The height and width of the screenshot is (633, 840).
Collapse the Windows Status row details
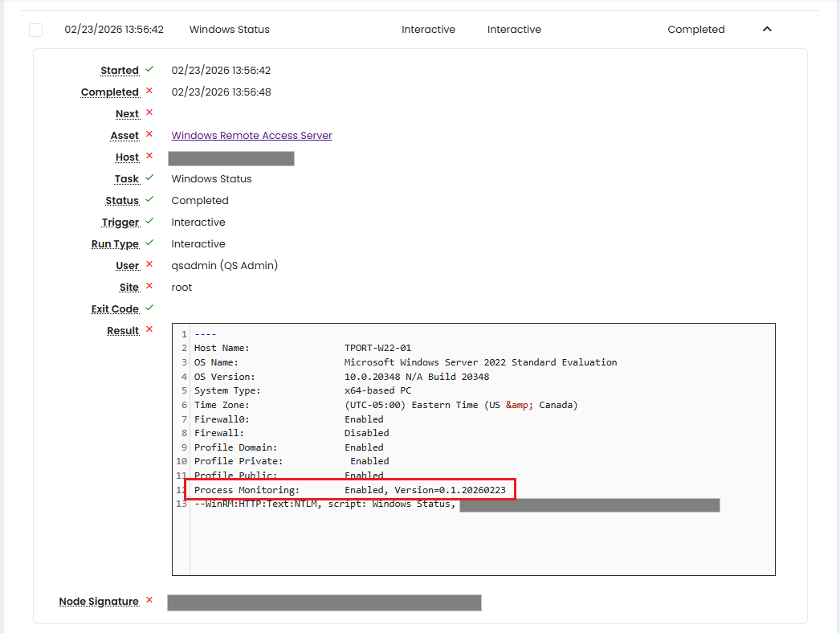tap(767, 30)
